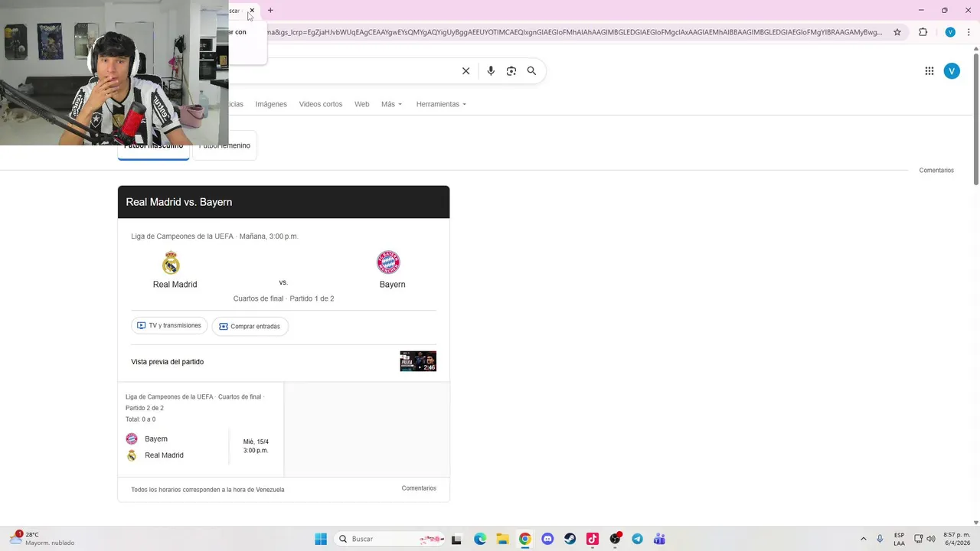Click Comentarios link at right side

(936, 171)
